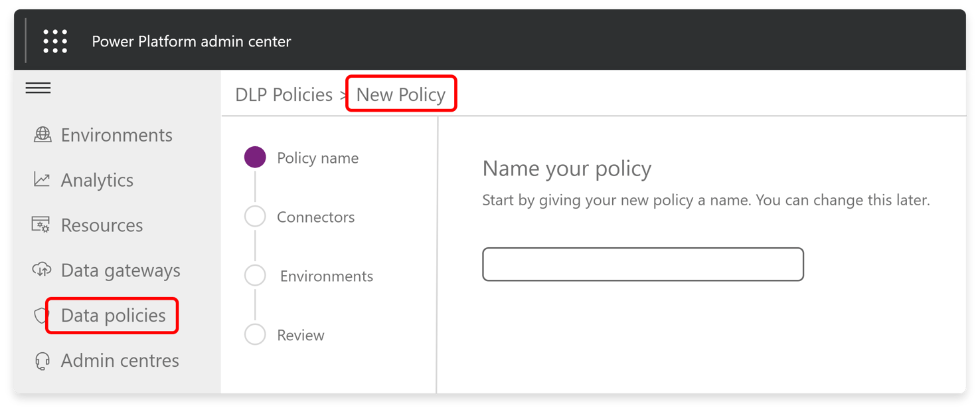Click the Data gateways cloud icon
This screenshot has width=980, height=412.
point(41,270)
